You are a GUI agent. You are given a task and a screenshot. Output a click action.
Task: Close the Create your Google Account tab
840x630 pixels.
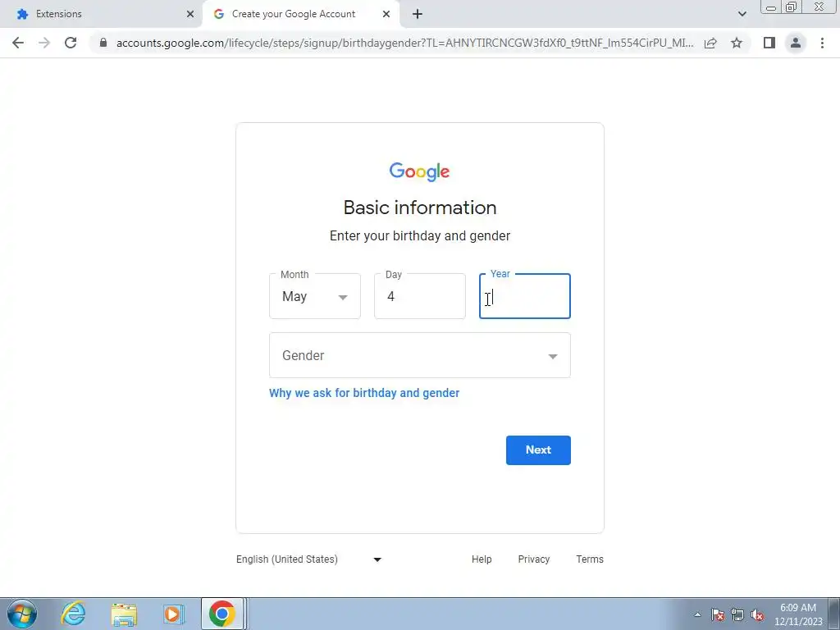point(386,14)
